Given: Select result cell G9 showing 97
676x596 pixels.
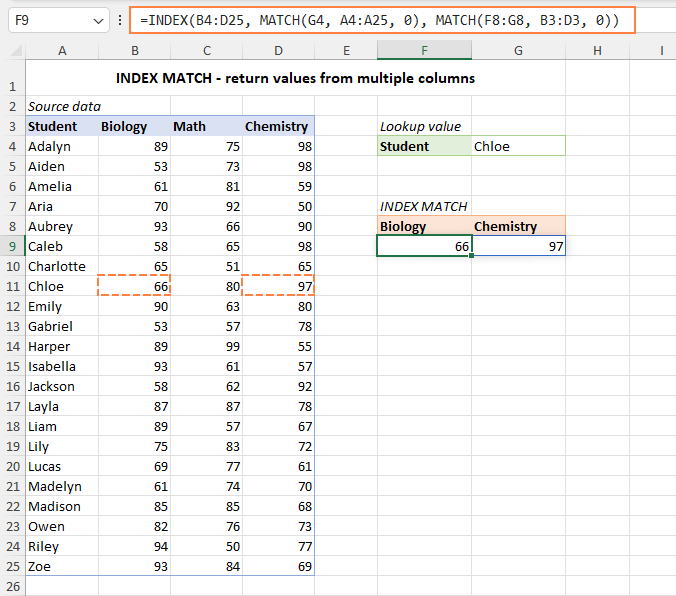Looking at the screenshot, I should pos(518,246).
